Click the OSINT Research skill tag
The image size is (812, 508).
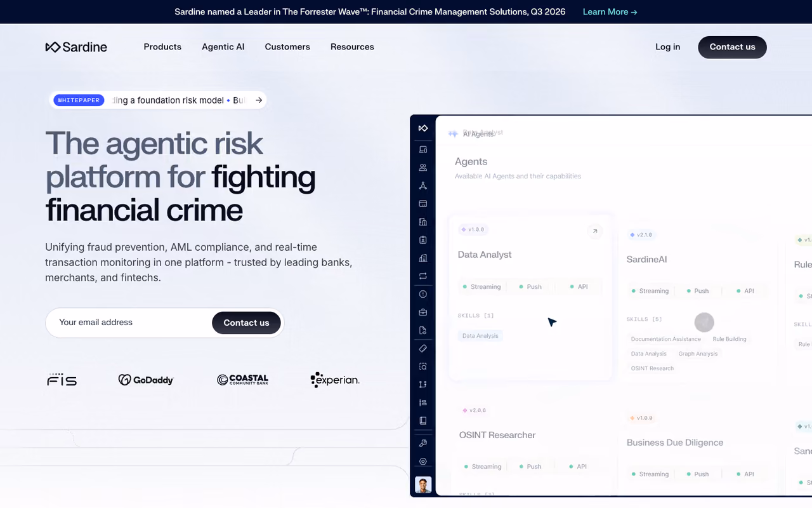coord(652,368)
